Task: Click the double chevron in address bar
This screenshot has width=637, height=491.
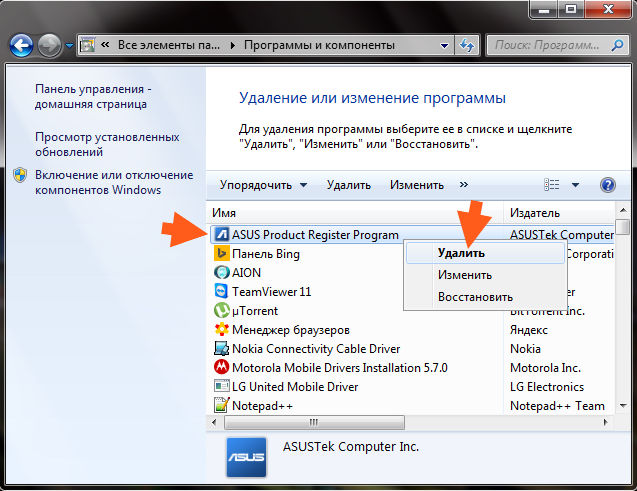Action: [105, 45]
